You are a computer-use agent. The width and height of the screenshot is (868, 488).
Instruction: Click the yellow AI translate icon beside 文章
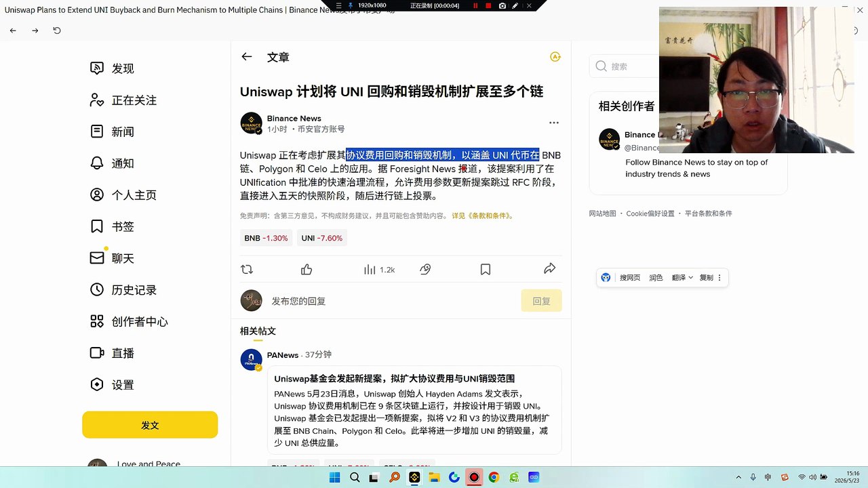[555, 57]
